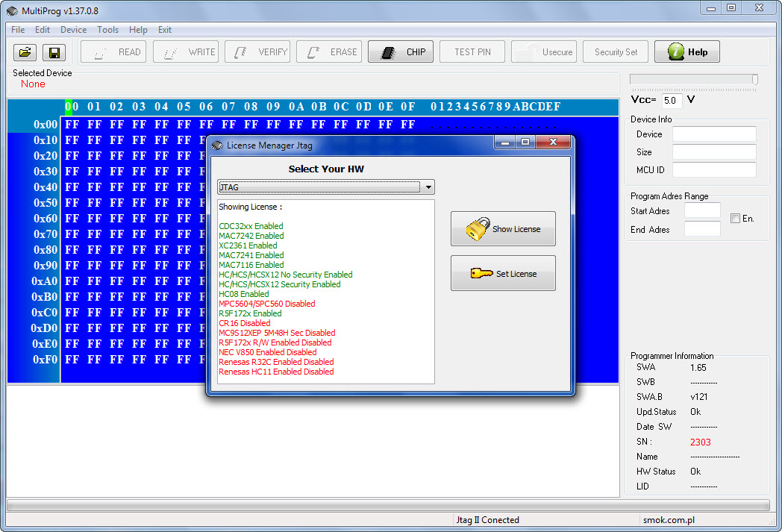This screenshot has width=782, height=532.
Task: Click the highlighted 00 hex column header
Action: pyautogui.click(x=72, y=107)
